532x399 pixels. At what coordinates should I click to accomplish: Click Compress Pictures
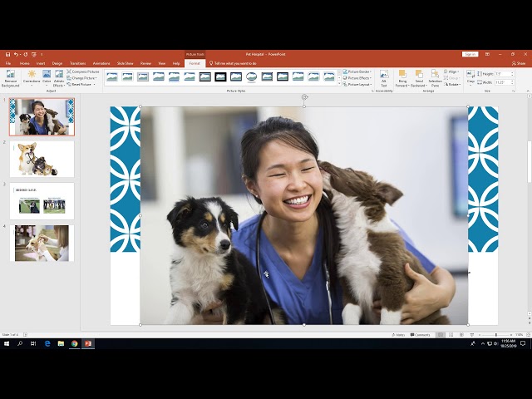coord(83,71)
